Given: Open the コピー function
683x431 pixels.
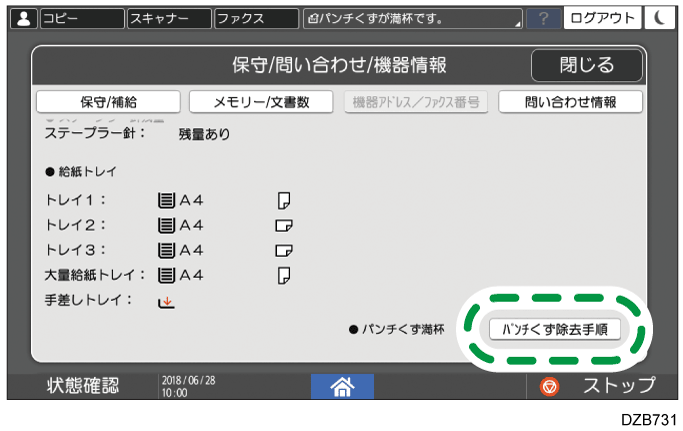Looking at the screenshot, I should pos(82,19).
